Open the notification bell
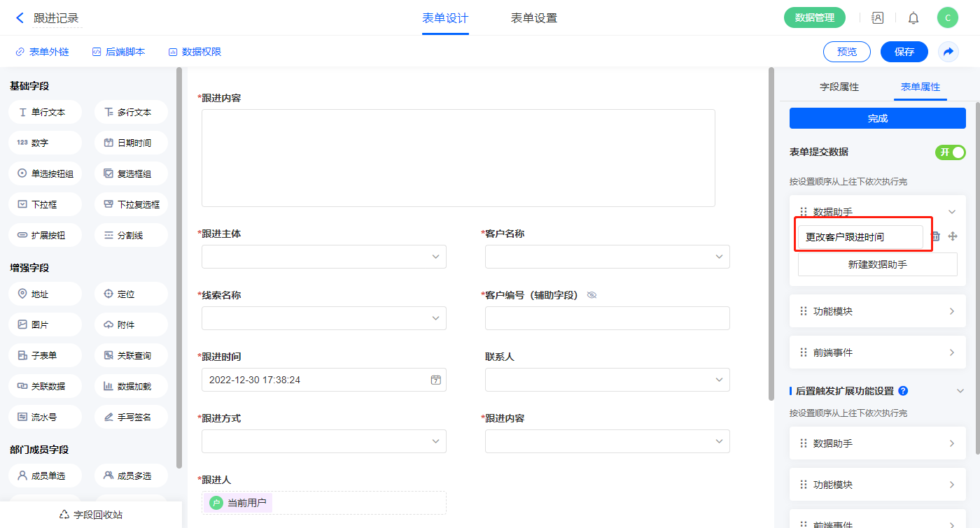 913,18
